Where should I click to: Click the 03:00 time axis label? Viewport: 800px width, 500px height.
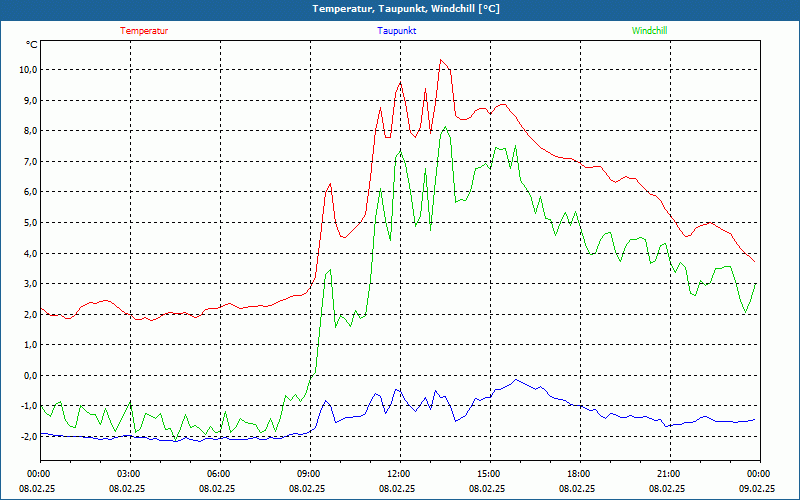131,474
